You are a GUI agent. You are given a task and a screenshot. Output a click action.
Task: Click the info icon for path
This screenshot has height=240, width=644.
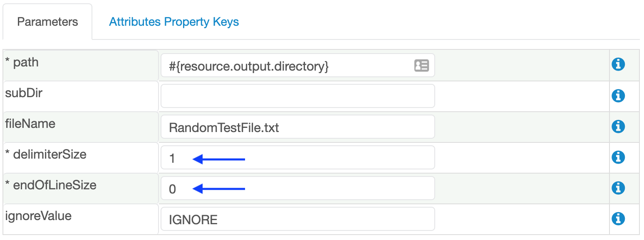[618, 65]
